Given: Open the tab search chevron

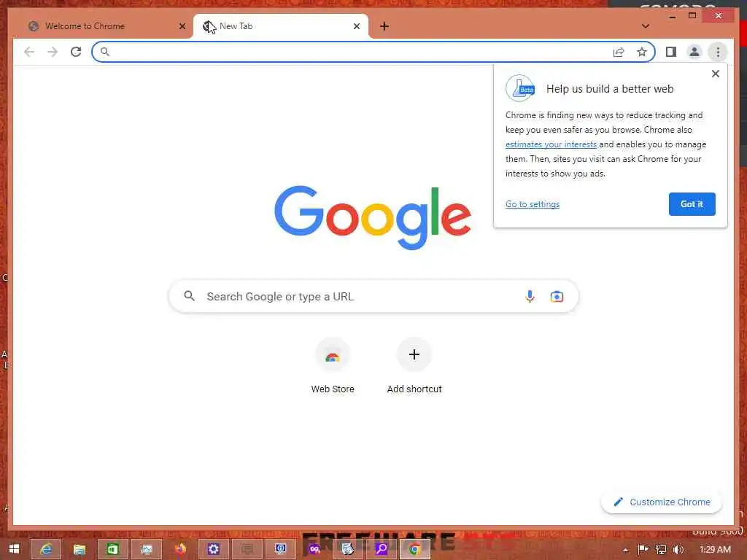Looking at the screenshot, I should click(x=645, y=26).
